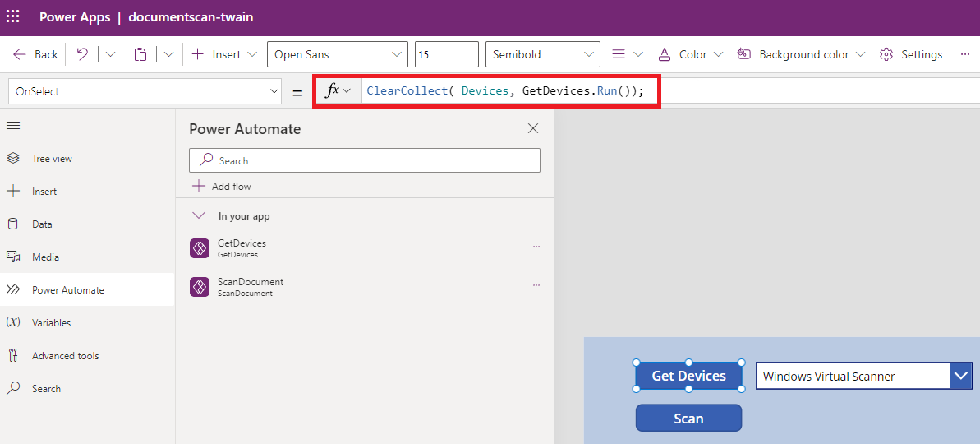Open the Data sidebar panel

tap(41, 224)
